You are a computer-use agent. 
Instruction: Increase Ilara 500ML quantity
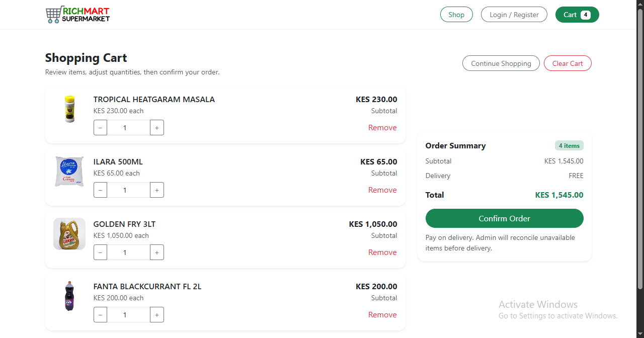(x=157, y=190)
